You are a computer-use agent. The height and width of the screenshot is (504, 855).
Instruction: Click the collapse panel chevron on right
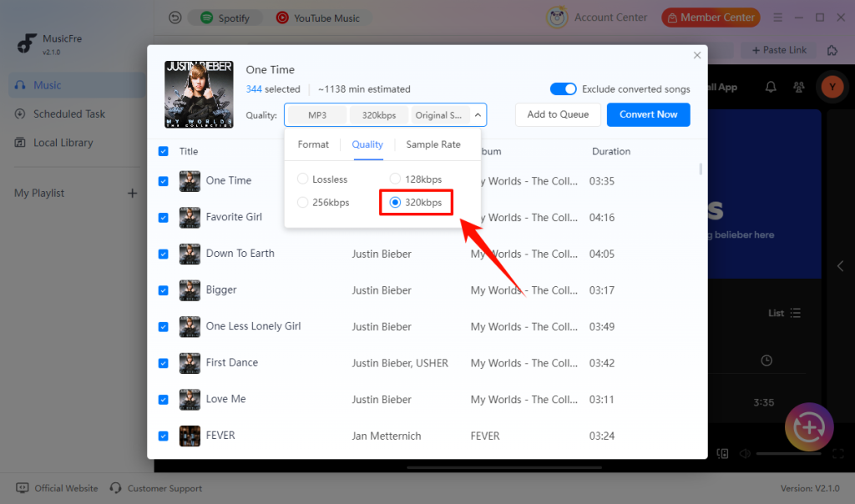(840, 266)
